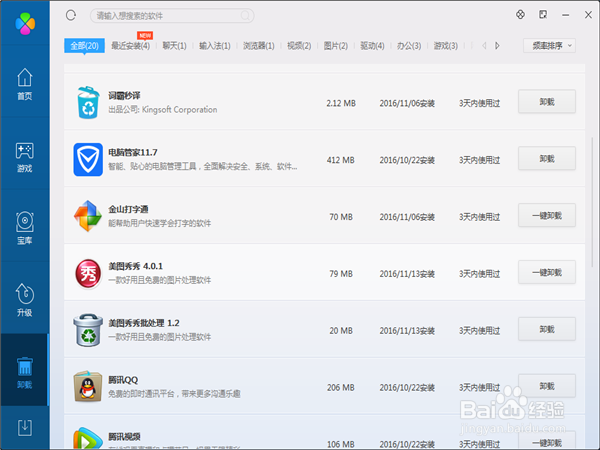600x450 pixels.
Task: Click the 词霸秒译 program name
Action: 124,95
